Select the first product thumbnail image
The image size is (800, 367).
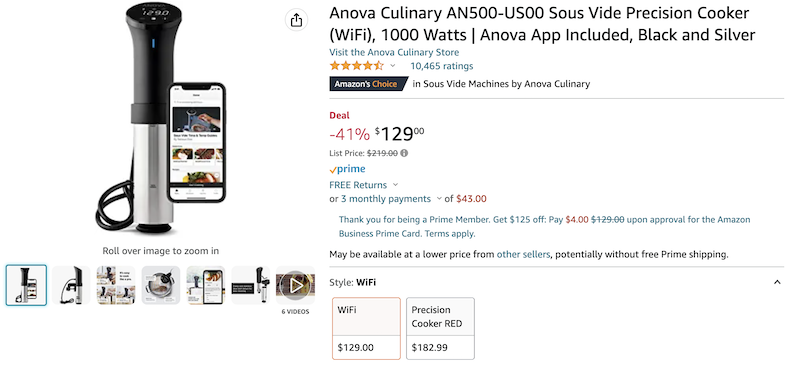(26, 285)
